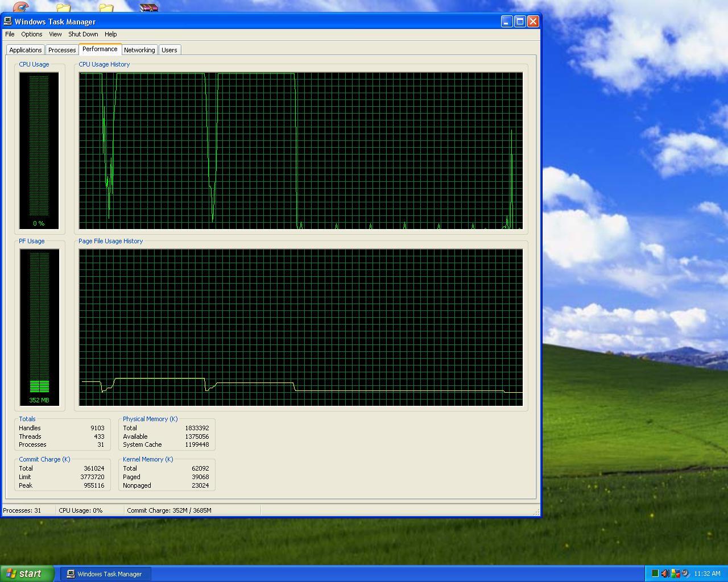Viewport: 728px width, 582px height.
Task: Click Commit Charge Limit value 3773720
Action: point(92,477)
